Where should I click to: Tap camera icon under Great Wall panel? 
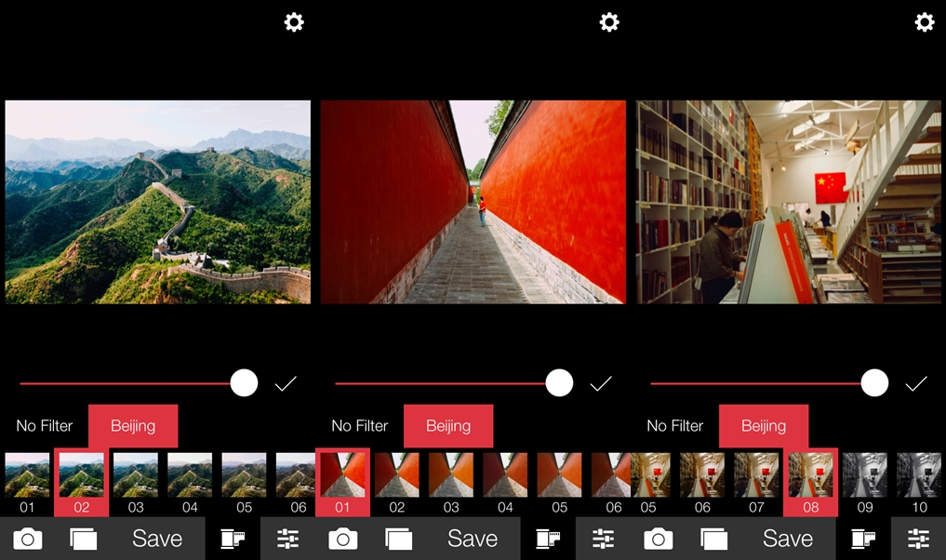(x=28, y=539)
